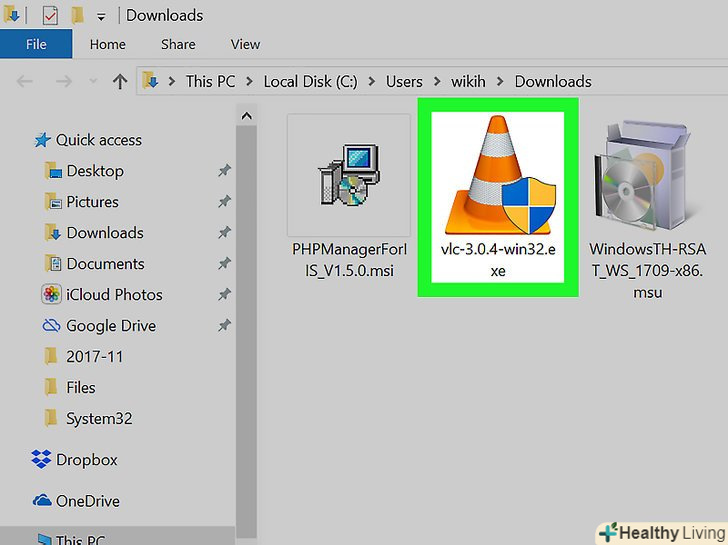The image size is (728, 545).
Task: Expand the chevron after Users in the path
Action: (437, 82)
